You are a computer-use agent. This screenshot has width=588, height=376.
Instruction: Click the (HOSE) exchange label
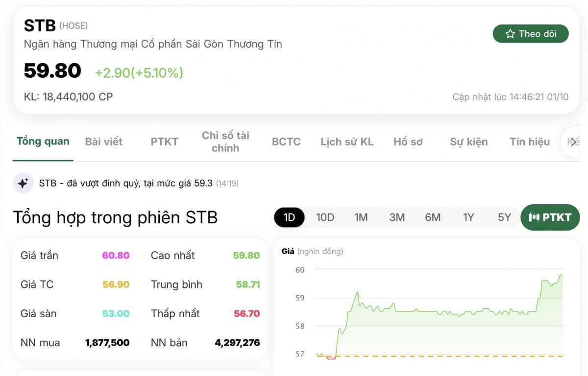(x=73, y=26)
